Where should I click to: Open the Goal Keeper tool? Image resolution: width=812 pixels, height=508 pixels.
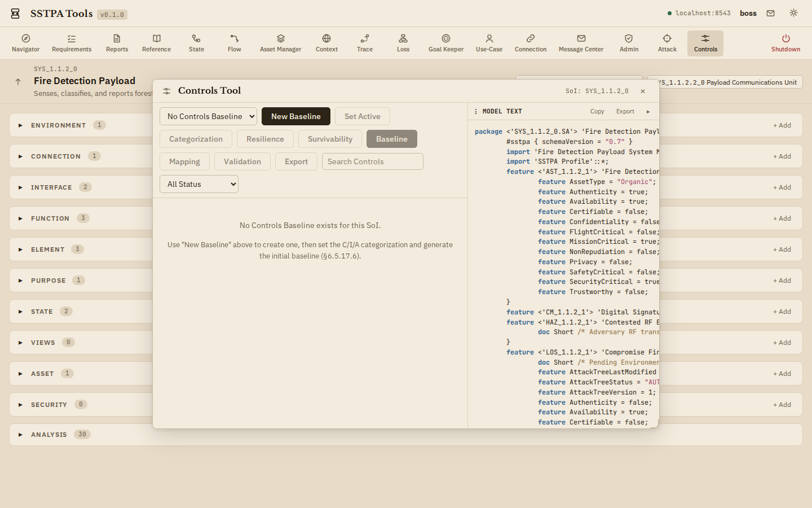[x=446, y=43]
